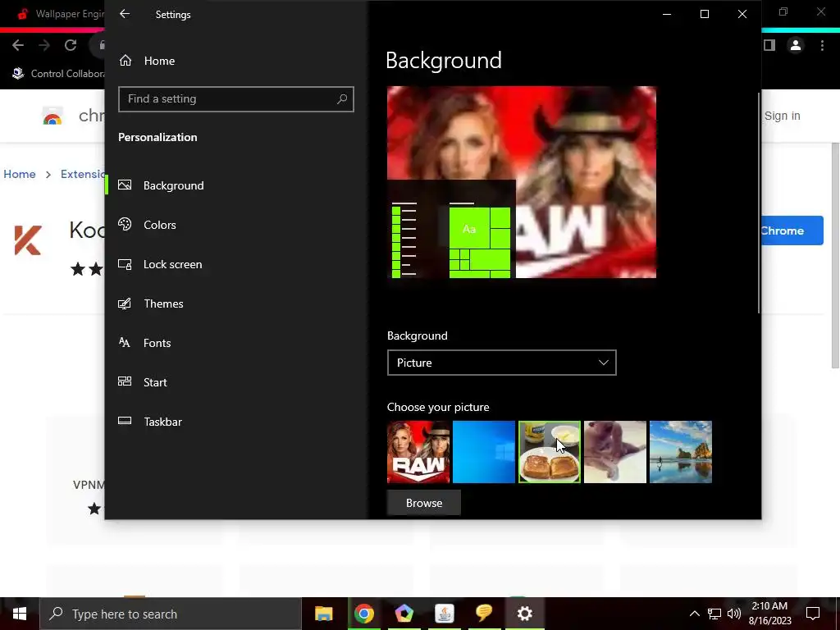
Task: Click the Chrome Web Store rainbow logo
Action: (52, 116)
